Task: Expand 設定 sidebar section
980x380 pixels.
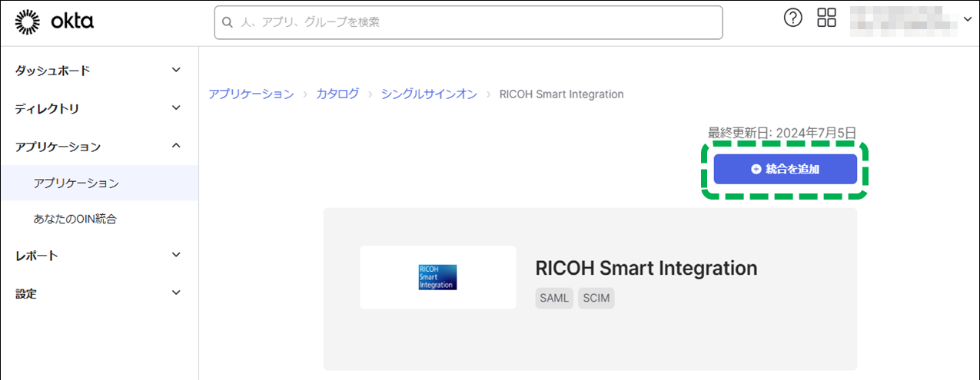Action: [99, 293]
